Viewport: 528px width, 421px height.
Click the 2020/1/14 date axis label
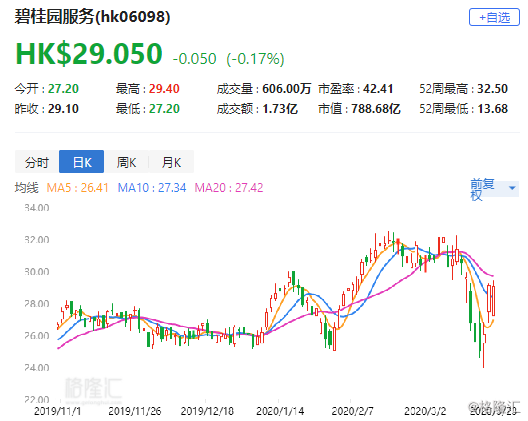pyautogui.click(x=280, y=411)
